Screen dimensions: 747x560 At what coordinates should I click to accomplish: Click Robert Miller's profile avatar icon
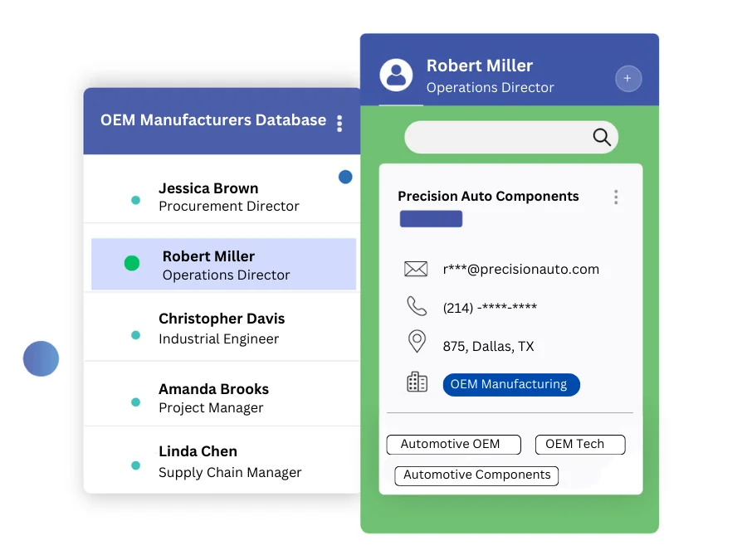396,75
